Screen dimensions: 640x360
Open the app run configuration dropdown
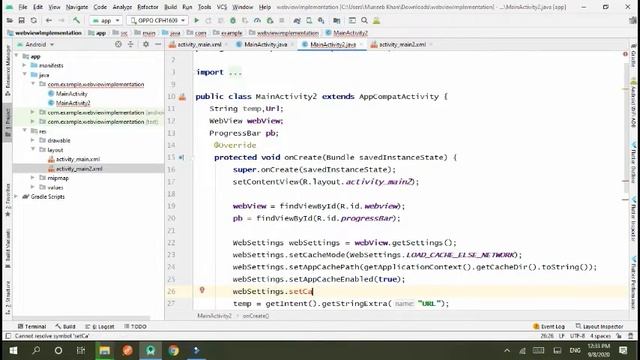(x=106, y=20)
